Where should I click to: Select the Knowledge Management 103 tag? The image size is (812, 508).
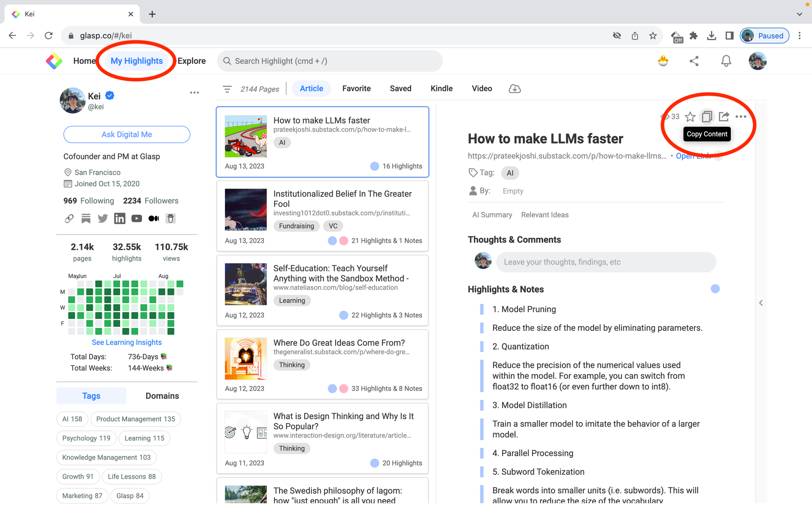click(x=106, y=457)
